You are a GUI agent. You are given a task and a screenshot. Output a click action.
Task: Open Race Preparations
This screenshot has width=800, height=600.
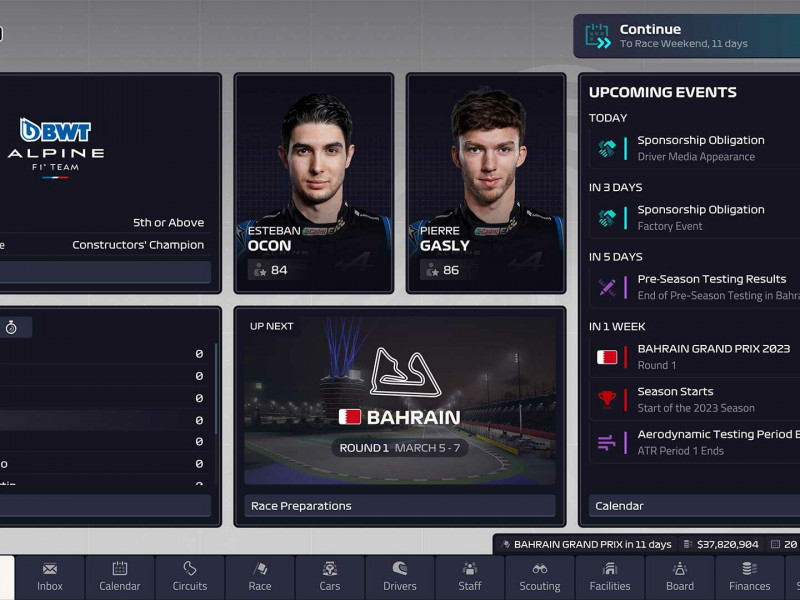pos(399,506)
